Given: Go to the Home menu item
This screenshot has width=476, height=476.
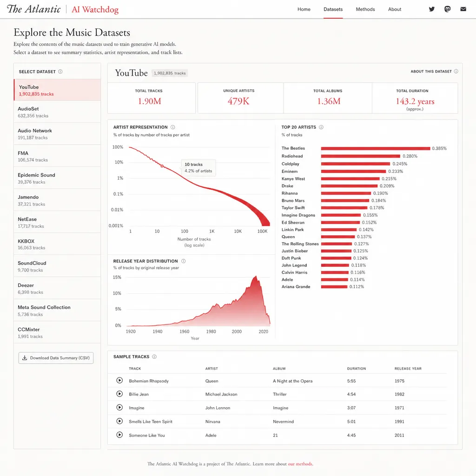Looking at the screenshot, I should tap(304, 9).
